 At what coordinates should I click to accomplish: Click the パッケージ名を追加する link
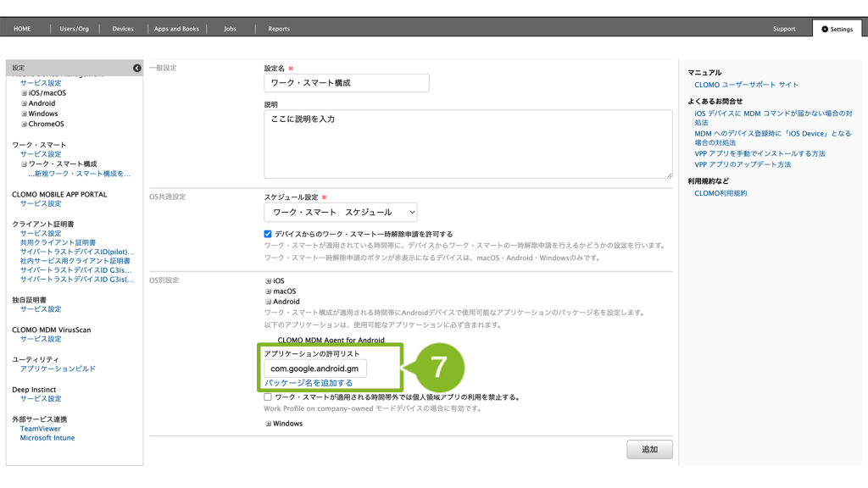pyautogui.click(x=309, y=383)
